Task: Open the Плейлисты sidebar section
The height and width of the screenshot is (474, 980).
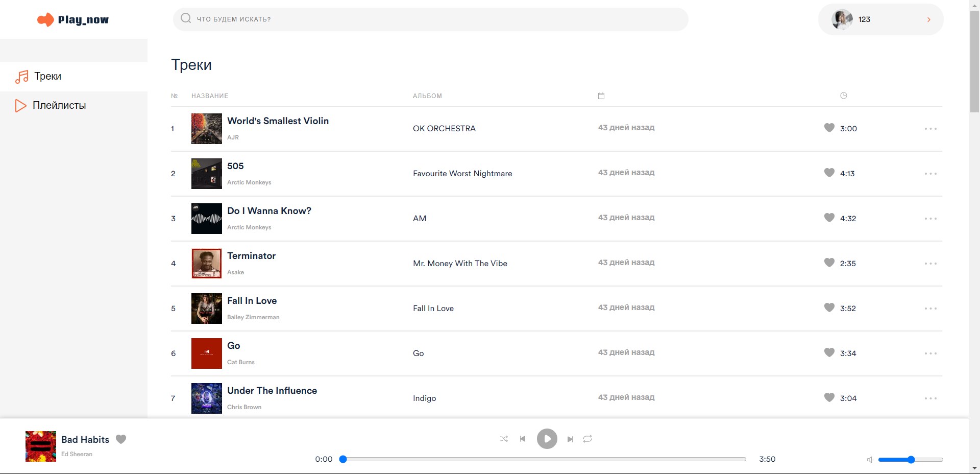Action: point(59,106)
